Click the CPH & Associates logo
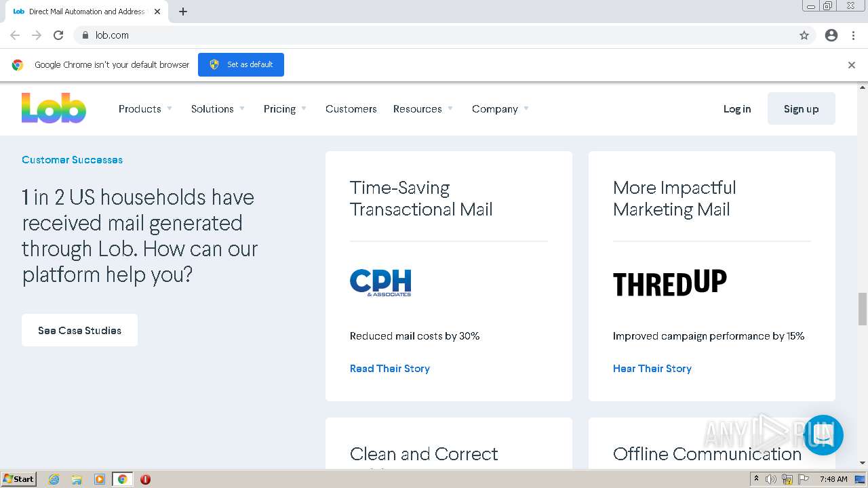The image size is (868, 488). (x=380, y=283)
